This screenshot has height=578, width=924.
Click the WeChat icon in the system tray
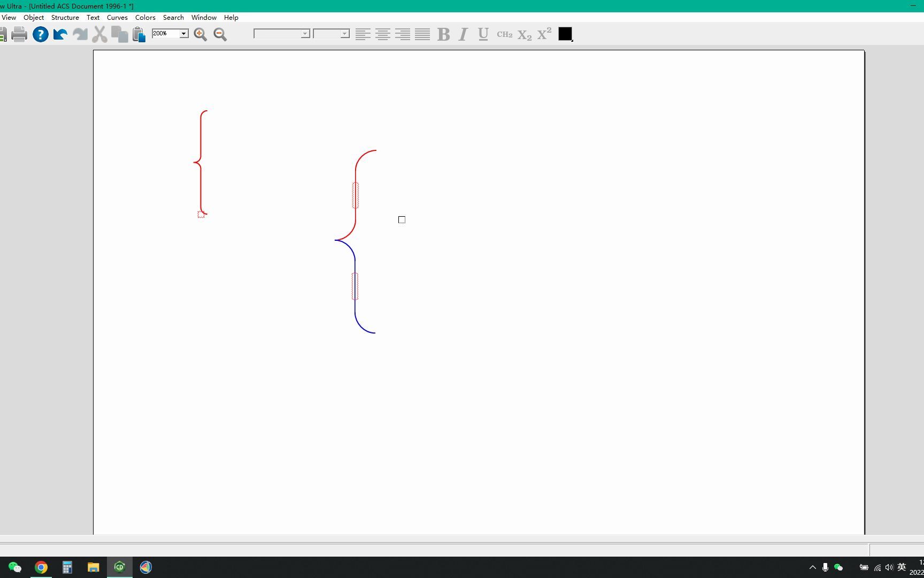pyautogui.click(x=838, y=567)
